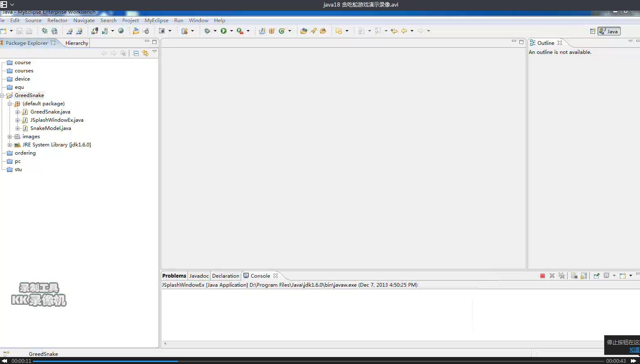Click Remove Launch gray X icon
The width and height of the screenshot is (640, 364).
coord(552,276)
